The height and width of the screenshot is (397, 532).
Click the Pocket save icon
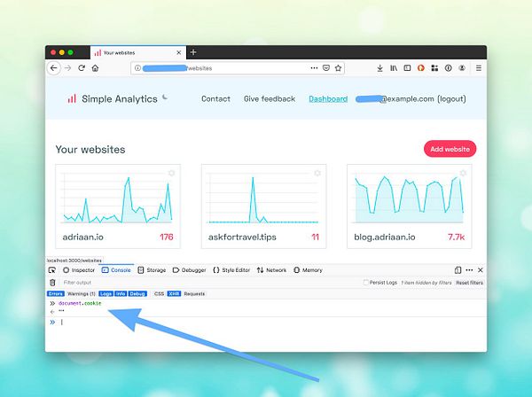(326, 68)
